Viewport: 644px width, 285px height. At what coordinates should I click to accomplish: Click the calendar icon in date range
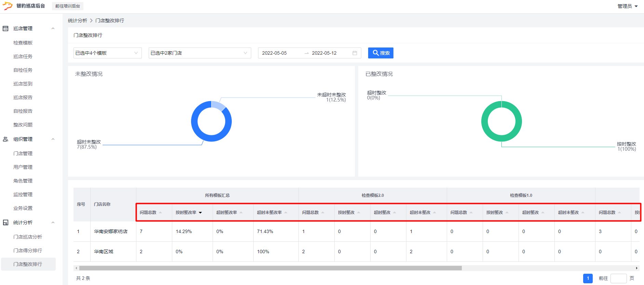pos(355,53)
